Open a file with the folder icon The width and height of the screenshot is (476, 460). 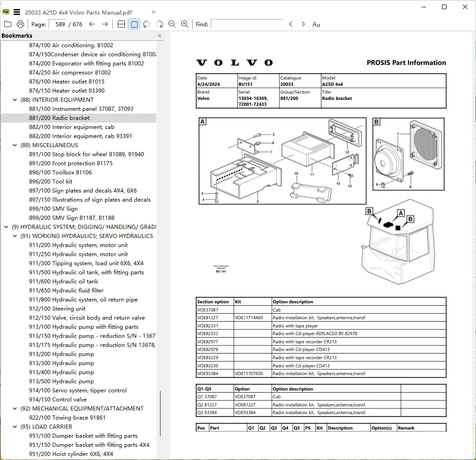tap(8, 24)
